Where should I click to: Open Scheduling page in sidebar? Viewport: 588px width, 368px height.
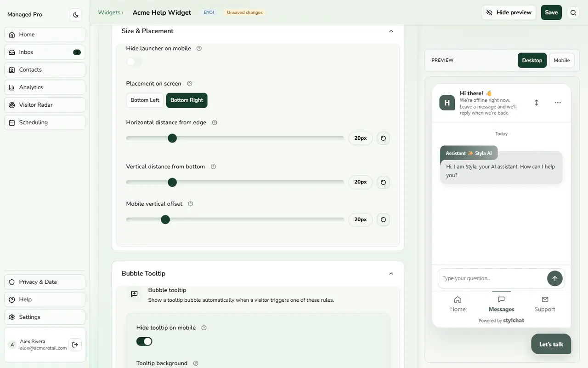(45, 122)
